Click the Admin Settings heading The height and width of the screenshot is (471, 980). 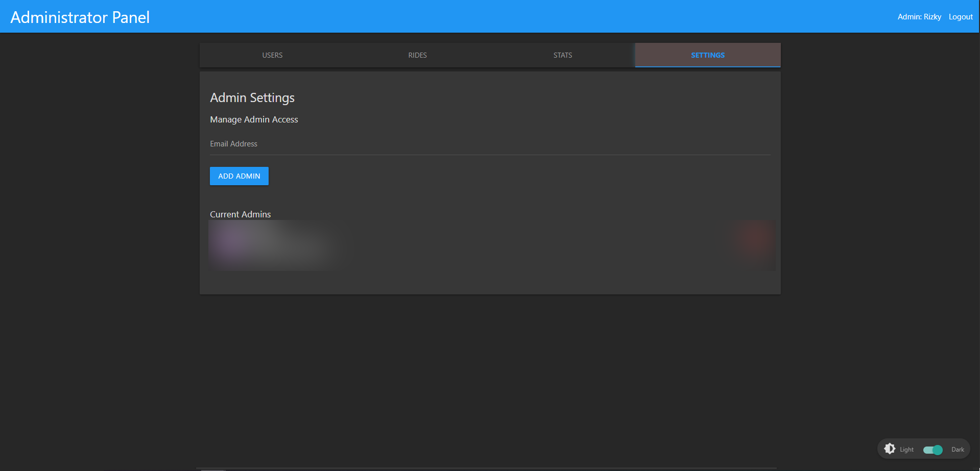(x=252, y=97)
